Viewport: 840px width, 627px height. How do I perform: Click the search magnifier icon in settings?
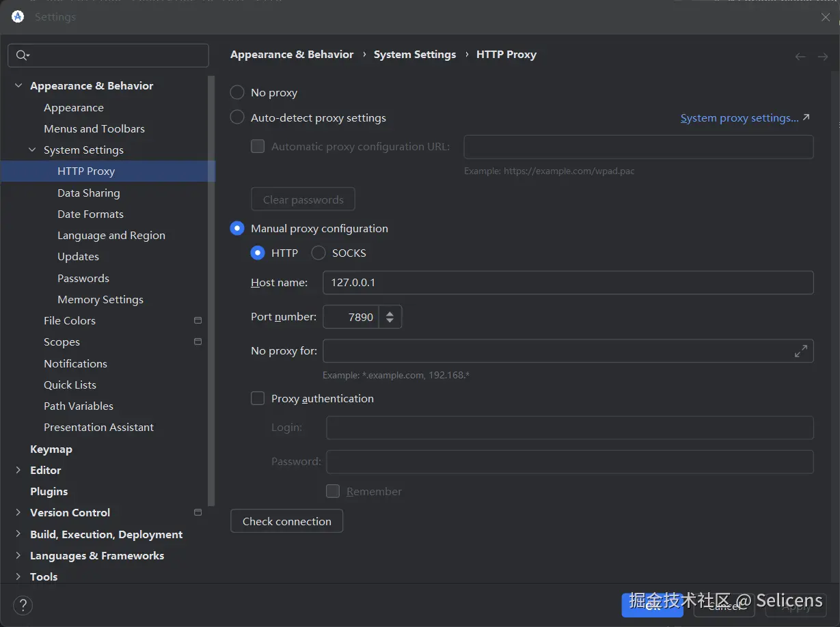tap(22, 55)
